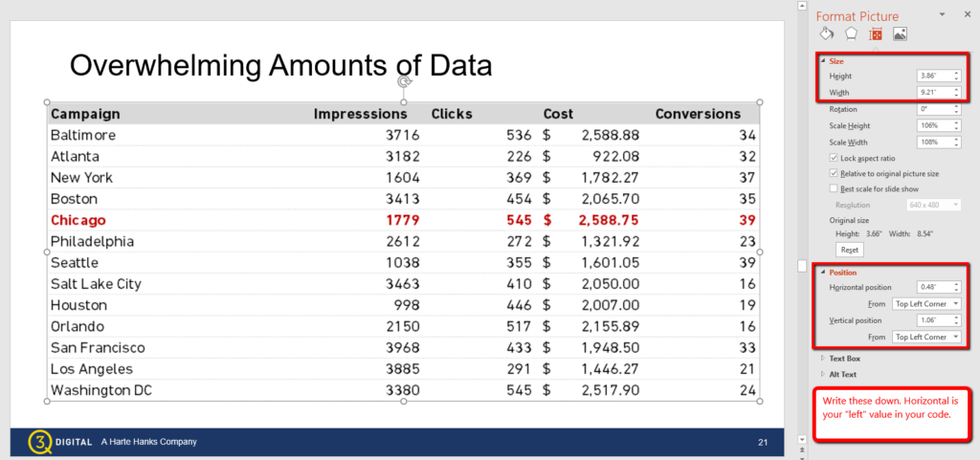Click the Clicks column header
Image resolution: width=980 pixels, height=460 pixels.
click(452, 114)
